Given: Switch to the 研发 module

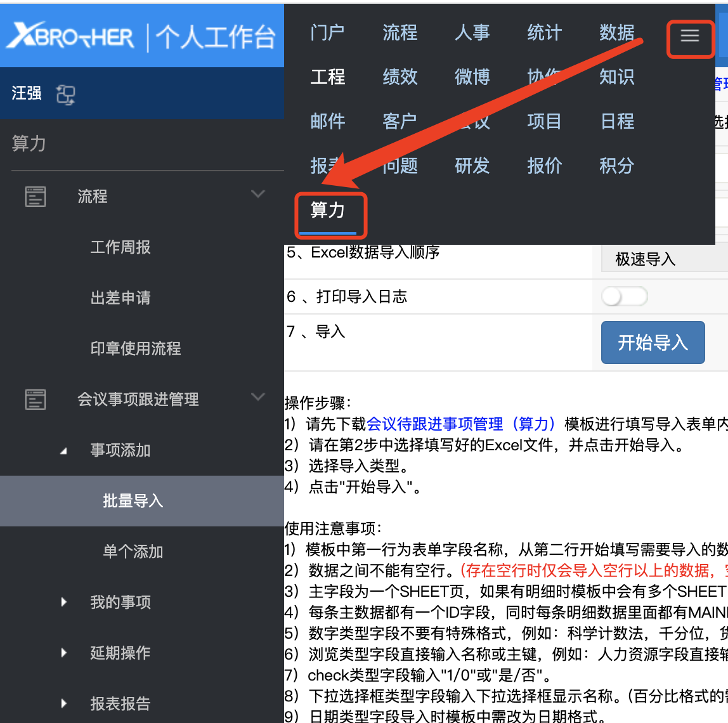Looking at the screenshot, I should tap(472, 166).
